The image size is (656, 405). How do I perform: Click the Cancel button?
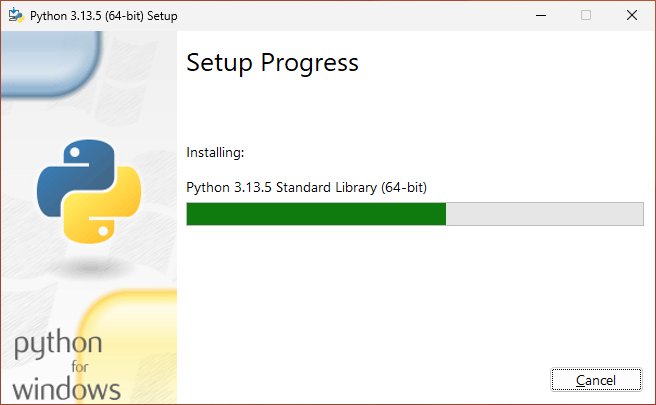pyautogui.click(x=596, y=380)
